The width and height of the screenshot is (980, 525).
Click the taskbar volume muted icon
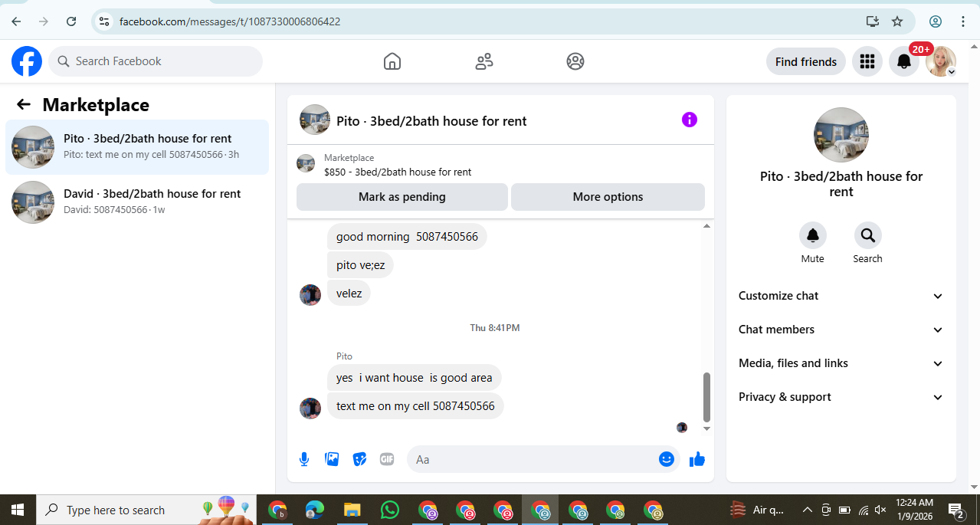(880, 510)
